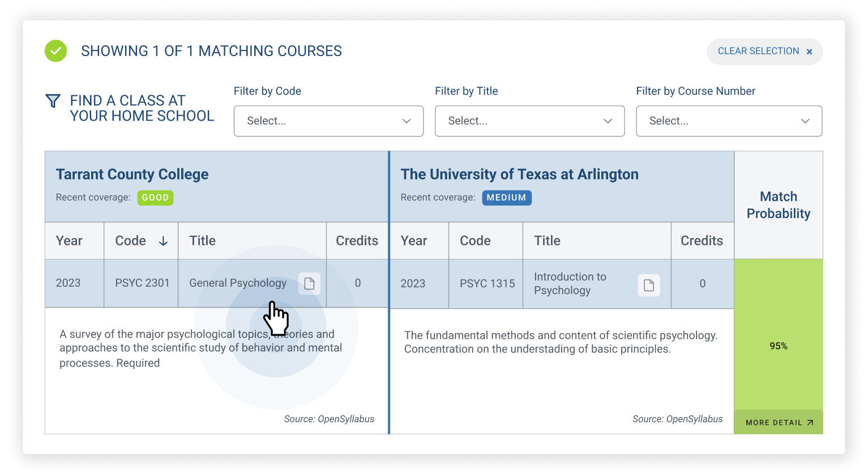The height and width of the screenshot is (476, 868).
Task: Open the General Psychology syllabus document icon
Action: coord(309,283)
